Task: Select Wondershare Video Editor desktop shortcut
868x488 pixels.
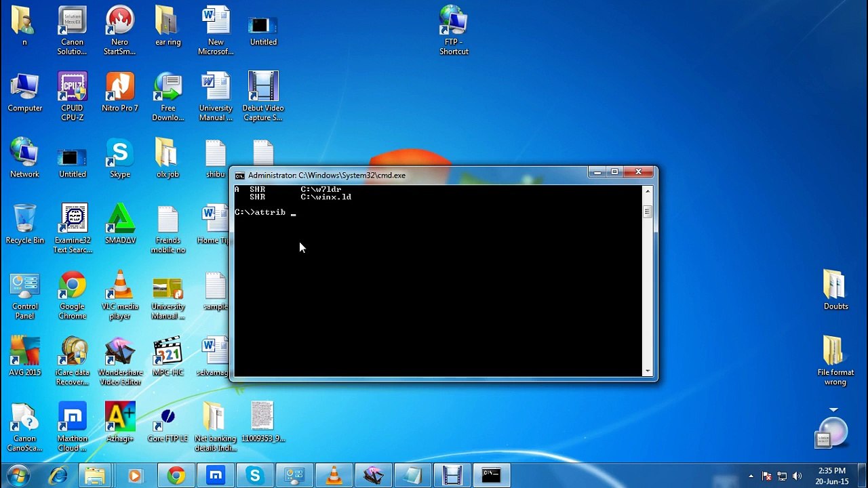Action: click(x=120, y=361)
